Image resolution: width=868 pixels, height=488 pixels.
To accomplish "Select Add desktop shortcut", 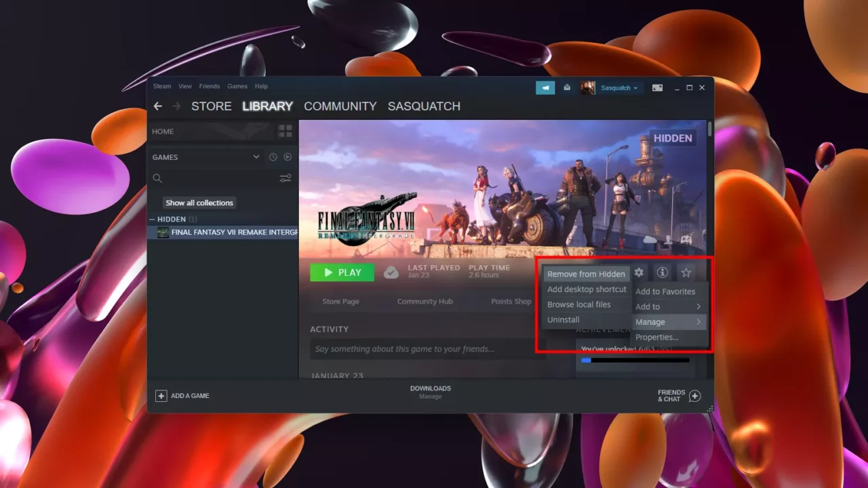I will [x=587, y=289].
